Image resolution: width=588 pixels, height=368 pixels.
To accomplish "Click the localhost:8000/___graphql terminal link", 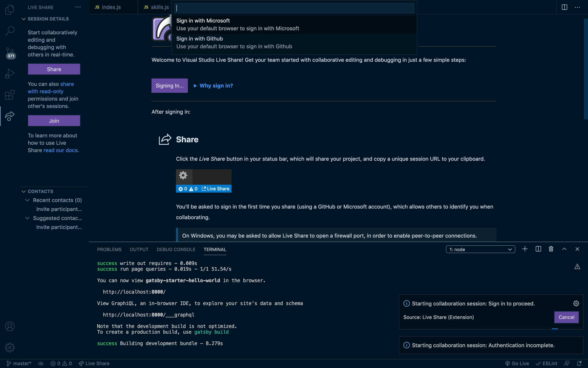I will click(x=148, y=315).
